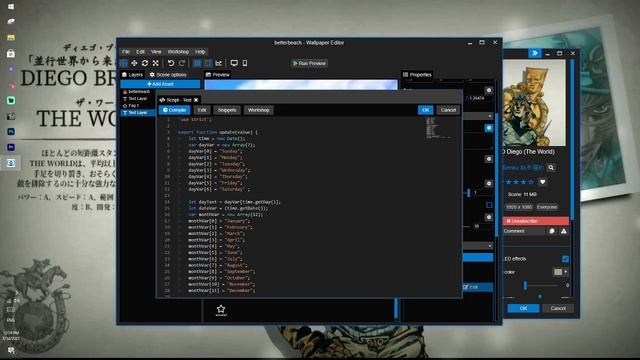This screenshot has height=360, width=640.
Task: Click the double-arrow collapse icon in wallpaper window
Action: coord(535,53)
